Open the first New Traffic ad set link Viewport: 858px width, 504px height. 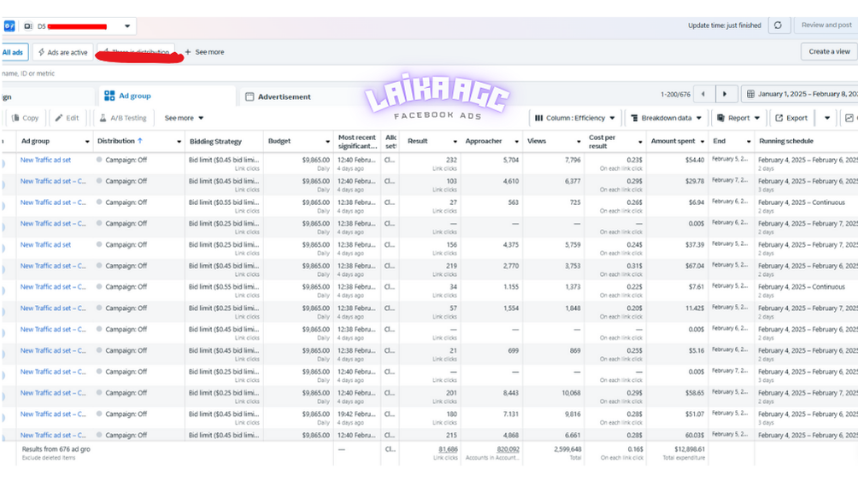click(45, 160)
